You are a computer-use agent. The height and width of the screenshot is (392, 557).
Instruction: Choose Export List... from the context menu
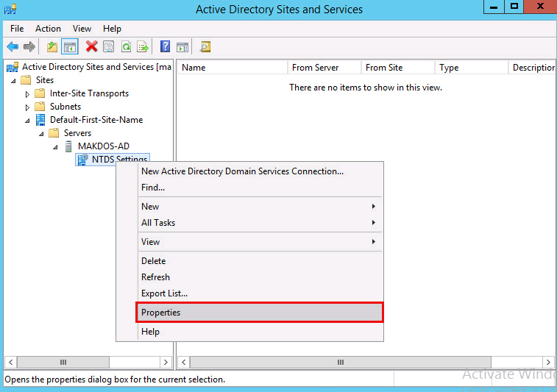[260, 293]
